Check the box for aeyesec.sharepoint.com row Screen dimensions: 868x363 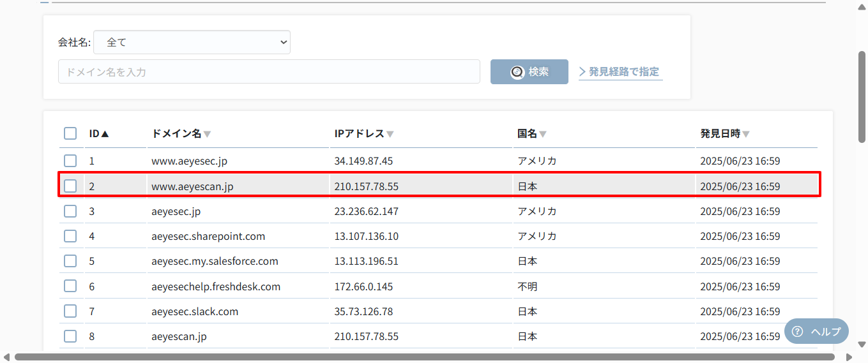click(70, 236)
